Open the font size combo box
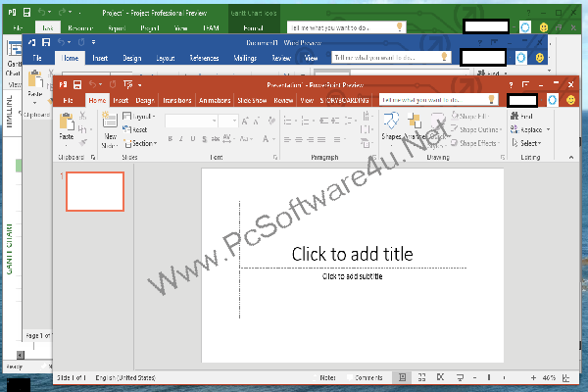This screenshot has height=392, width=588. point(228,121)
